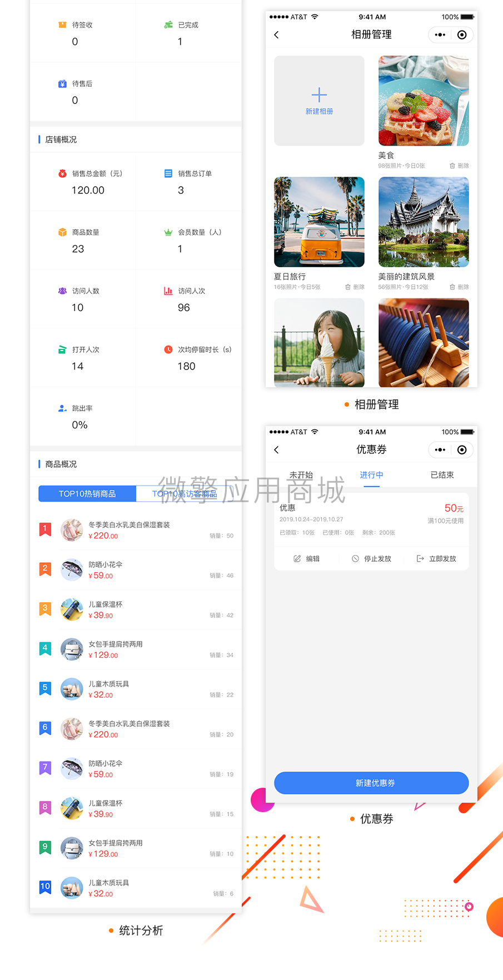The width and height of the screenshot is (503, 980).
Task: Click 编辑 on the coupon card
Action: 307,558
